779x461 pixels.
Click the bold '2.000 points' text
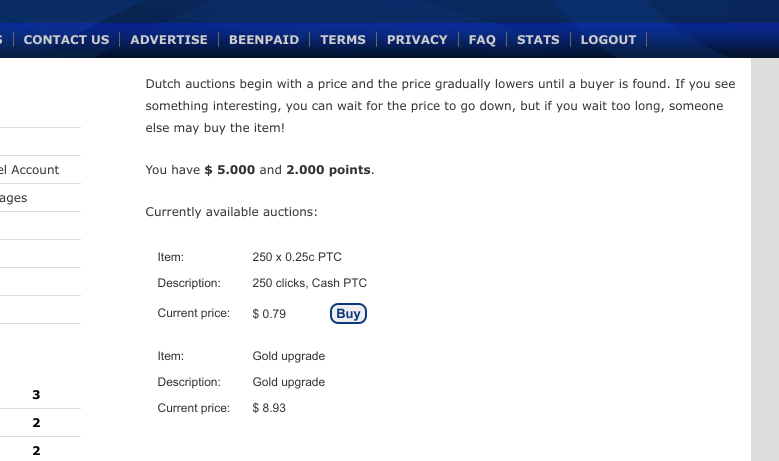(x=328, y=170)
